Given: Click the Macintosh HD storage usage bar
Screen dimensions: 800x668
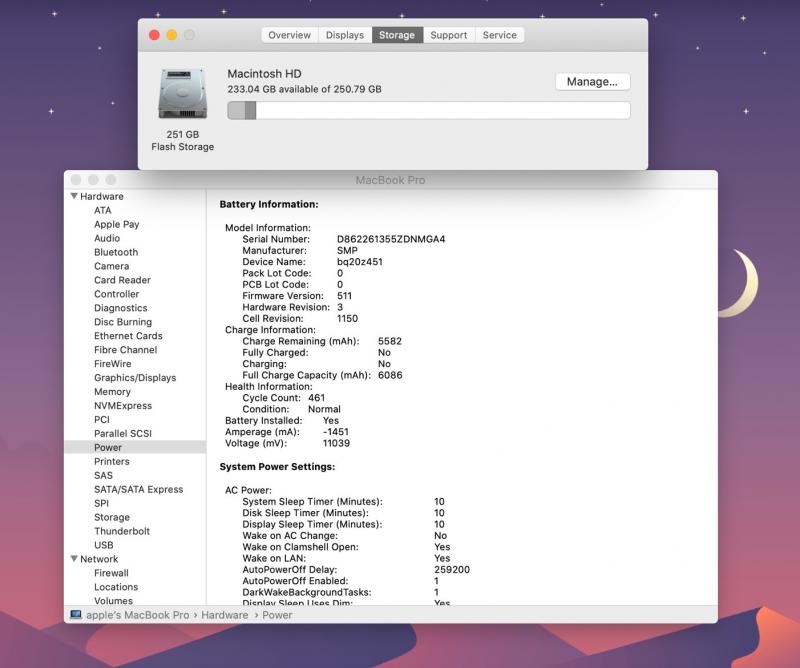Looking at the screenshot, I should pyautogui.click(x=429, y=110).
